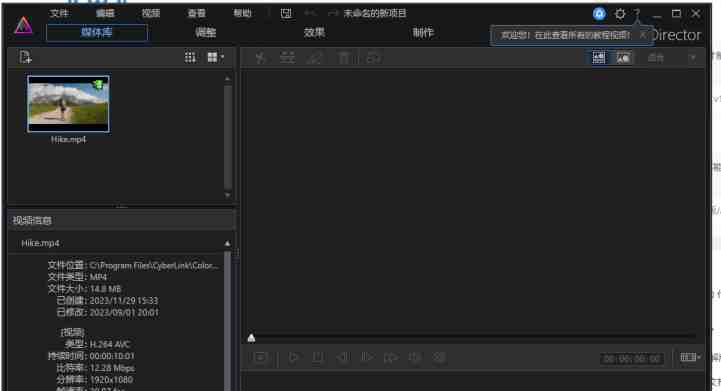Open preferences with the gear icon
Screen dimensions: 721x391
pyautogui.click(x=620, y=14)
